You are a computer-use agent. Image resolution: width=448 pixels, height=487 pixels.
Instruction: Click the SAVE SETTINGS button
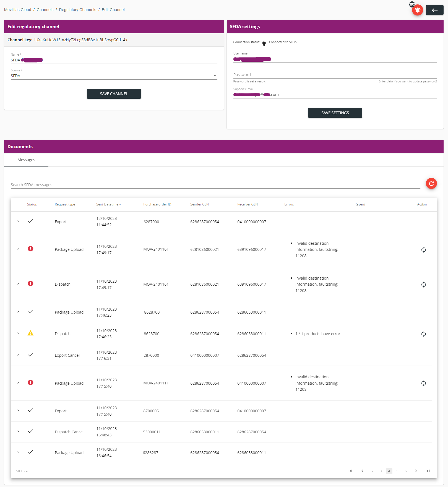tap(335, 113)
